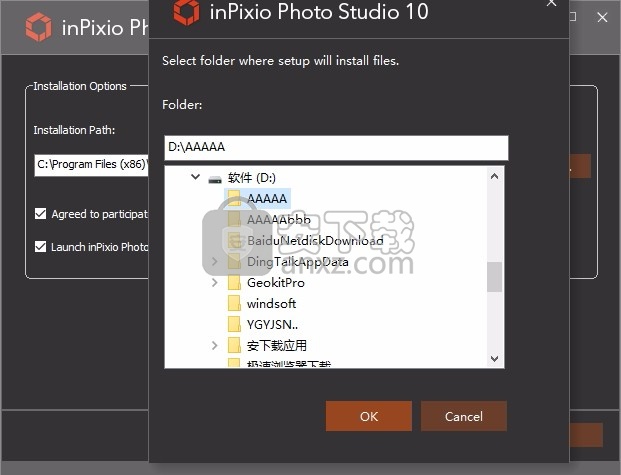621x475 pixels.
Task: Select the YGYJSN.. folder
Action: pos(272,324)
